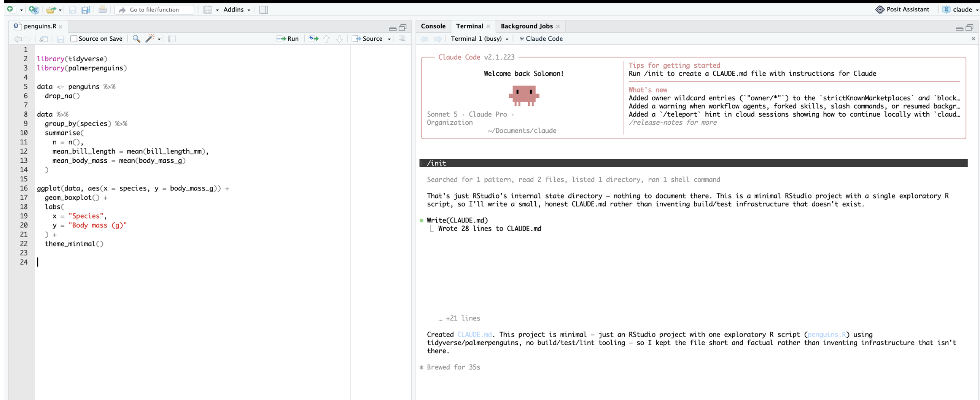Switch to the Console tab
Image resolution: width=980 pixels, height=400 pixels.
point(433,26)
